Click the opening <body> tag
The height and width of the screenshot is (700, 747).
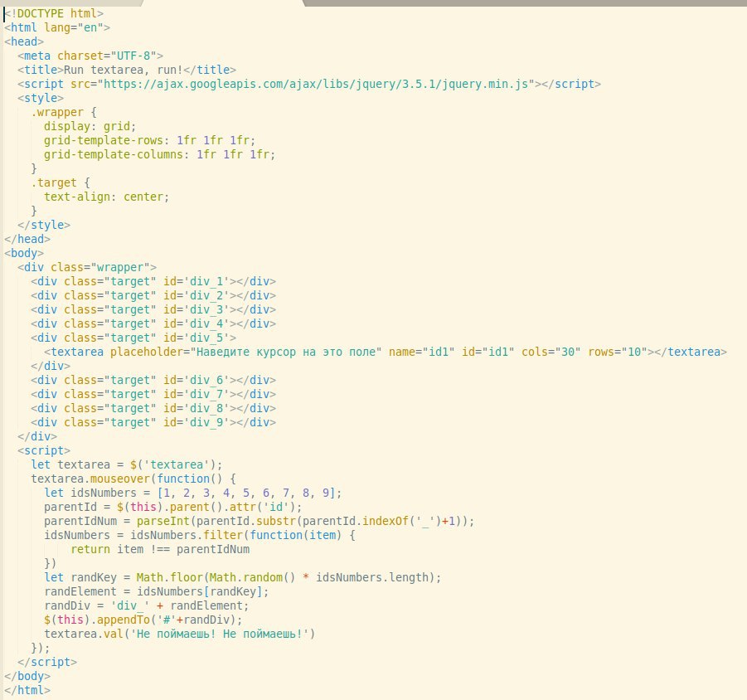coord(24,253)
